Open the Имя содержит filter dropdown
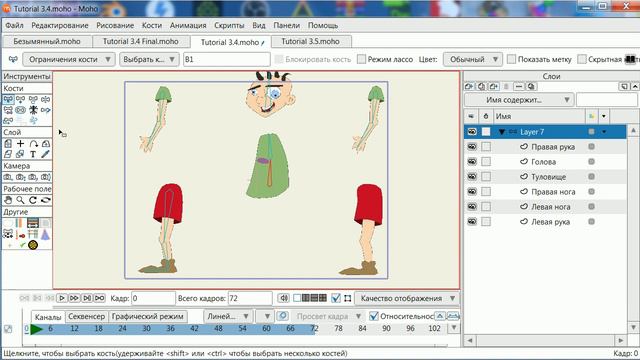This screenshot has width=640, height=360. coord(519,100)
